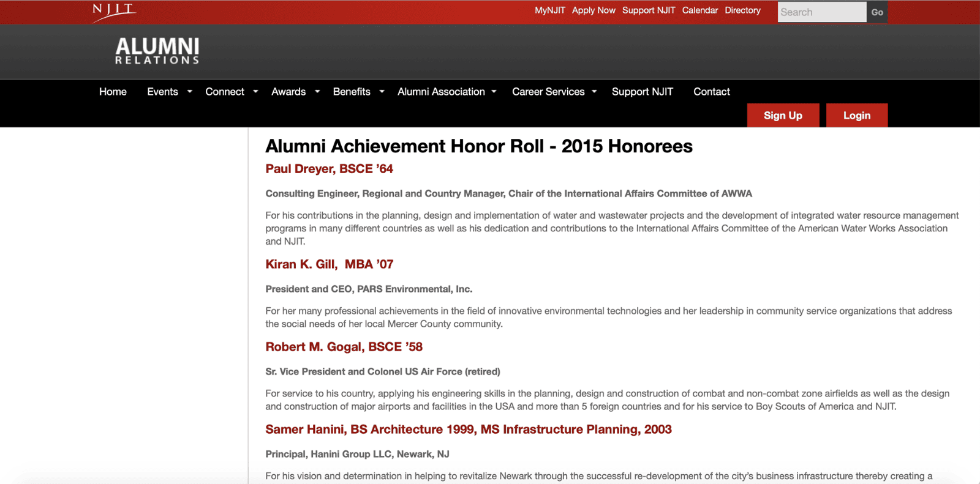This screenshot has height=484, width=980.
Task: Select the Samer Hanini heading
Action: click(x=469, y=430)
